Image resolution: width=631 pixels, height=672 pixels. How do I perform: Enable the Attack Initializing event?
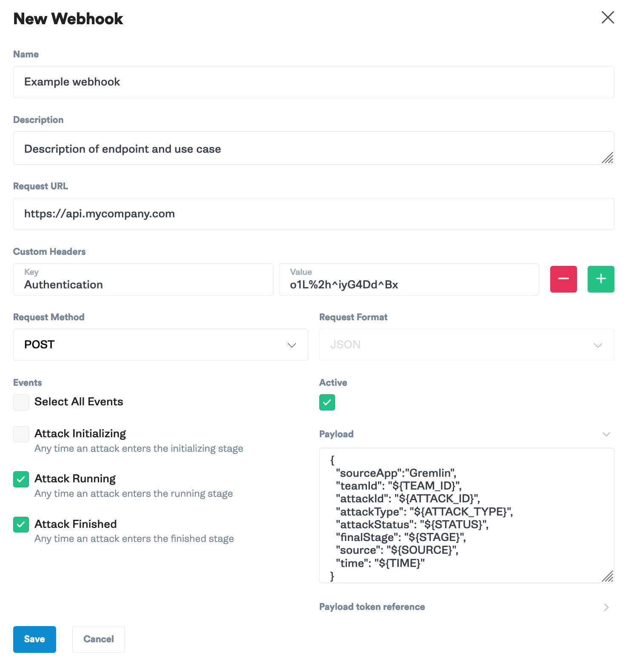pyautogui.click(x=21, y=434)
